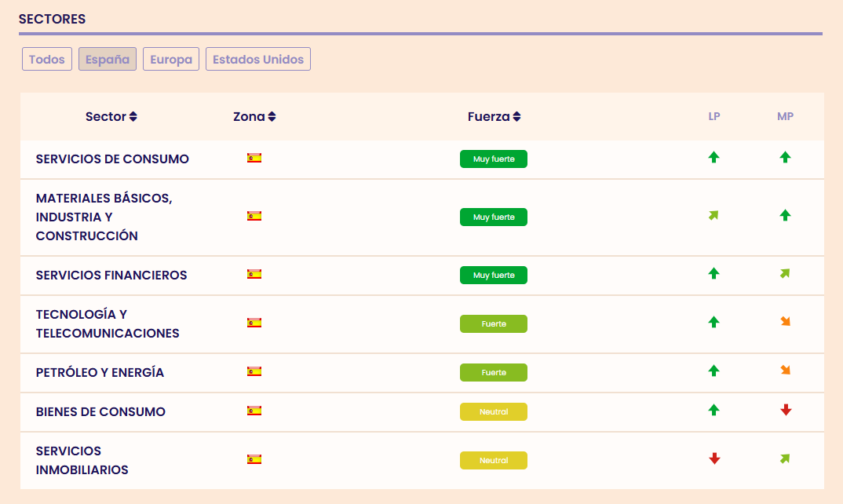843x504 pixels.
Task: Click LP diagonal arrow for Materiales Básicos
Action: (x=713, y=216)
